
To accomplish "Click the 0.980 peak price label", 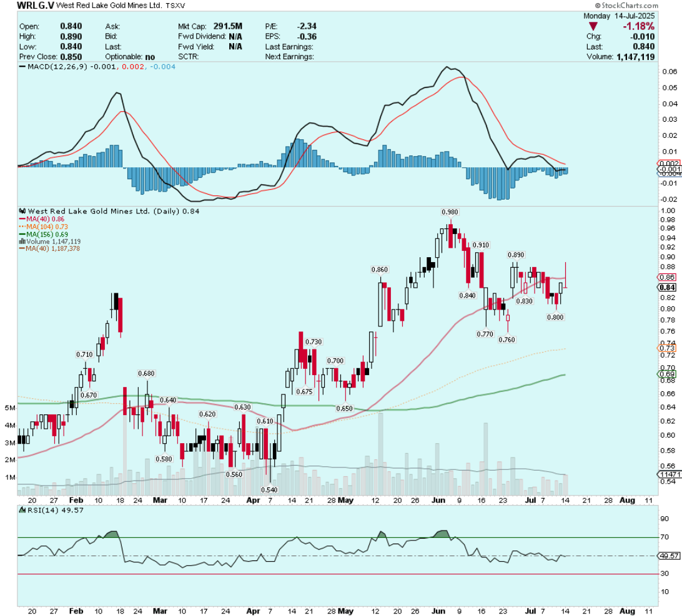I will [450, 212].
